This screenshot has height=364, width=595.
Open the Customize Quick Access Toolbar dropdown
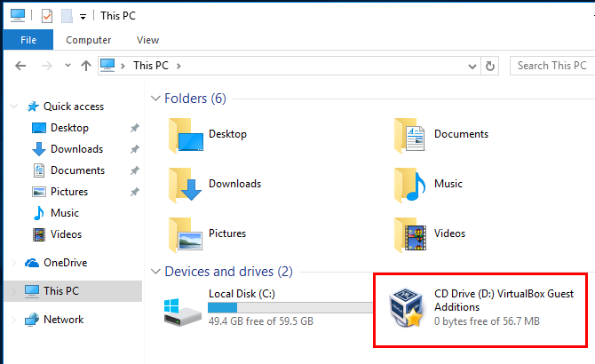(83, 16)
